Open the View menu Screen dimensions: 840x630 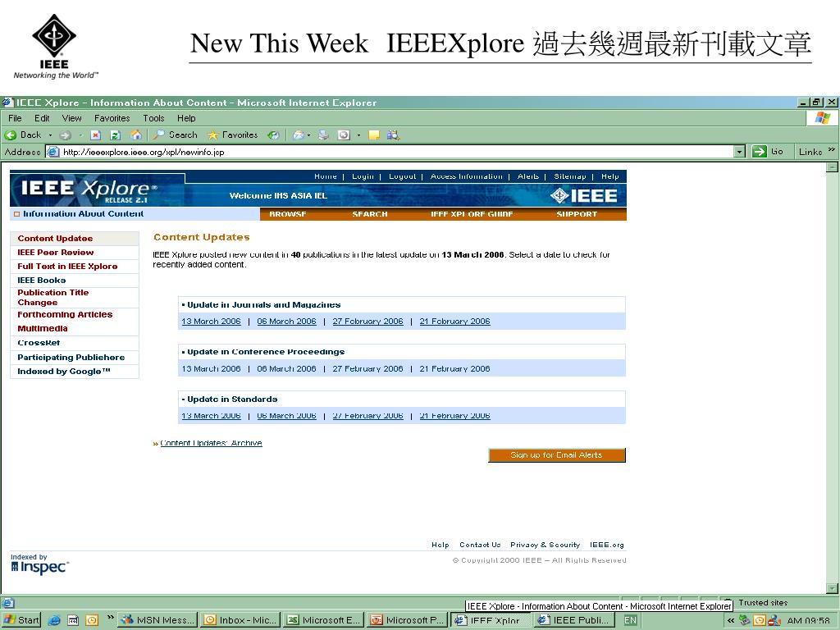point(72,118)
